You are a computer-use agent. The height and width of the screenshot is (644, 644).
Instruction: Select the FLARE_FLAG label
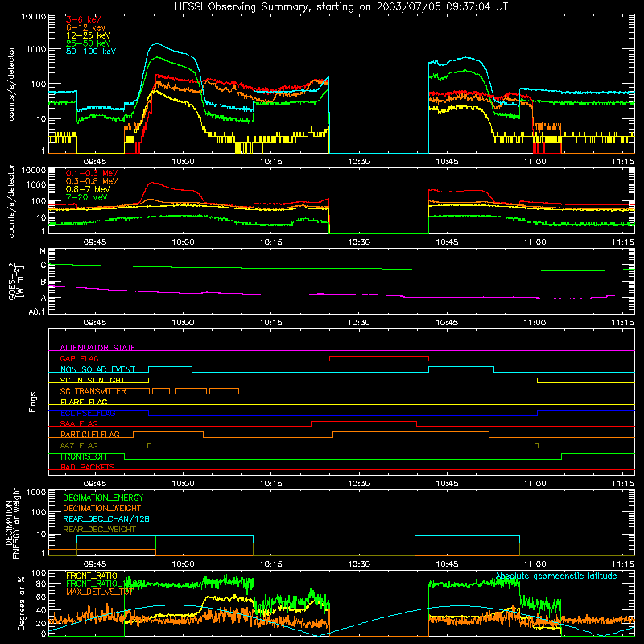[84, 402]
